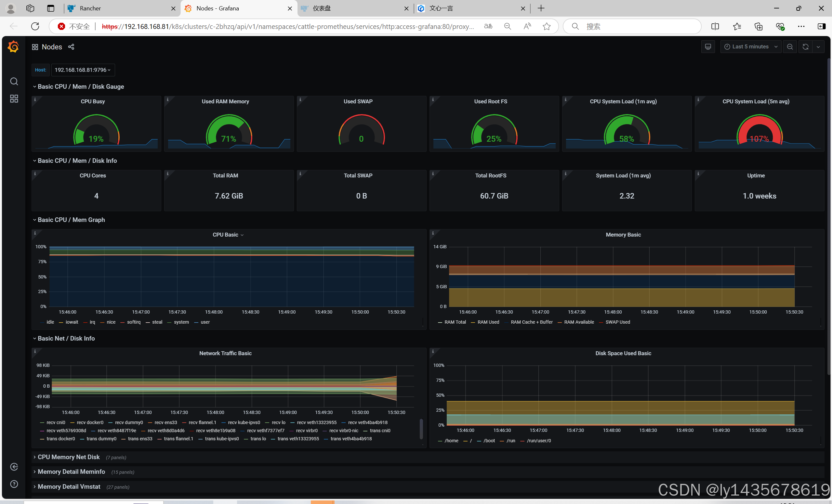Viewport: 832px width, 504px height.
Task: Click the not secure warning icon
Action: coord(61,26)
